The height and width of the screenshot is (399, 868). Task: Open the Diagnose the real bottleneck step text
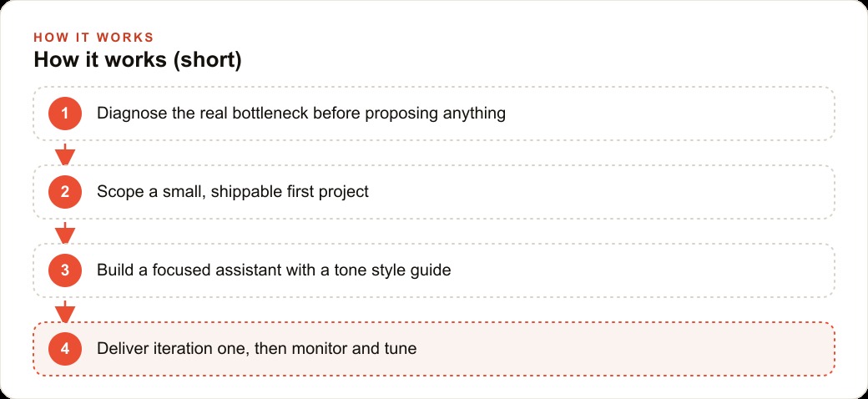point(301,114)
